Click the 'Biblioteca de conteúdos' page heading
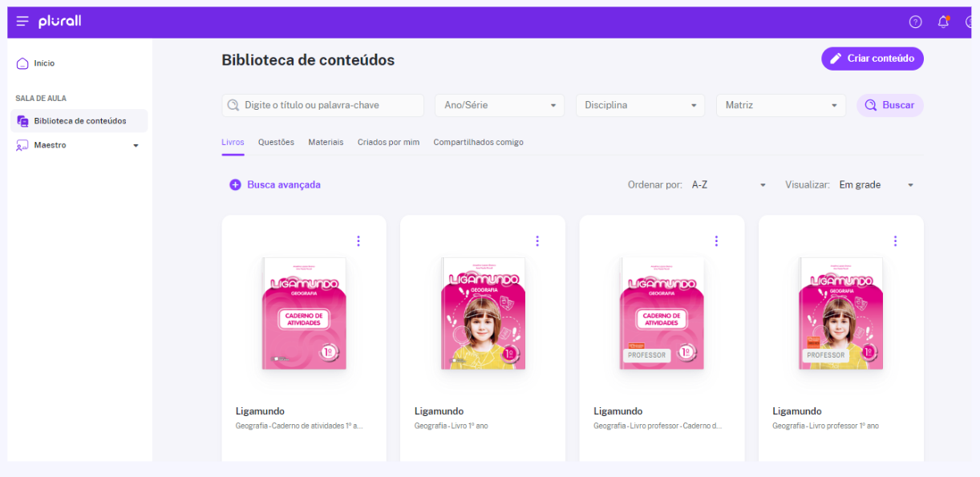980x477 pixels. coord(308,60)
